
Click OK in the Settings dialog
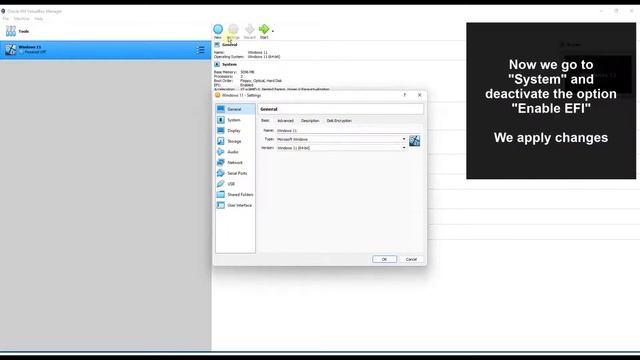coord(384,259)
